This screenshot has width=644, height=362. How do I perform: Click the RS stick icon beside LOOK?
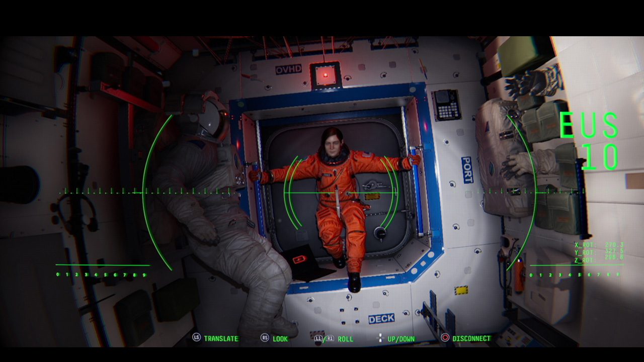coord(265,338)
